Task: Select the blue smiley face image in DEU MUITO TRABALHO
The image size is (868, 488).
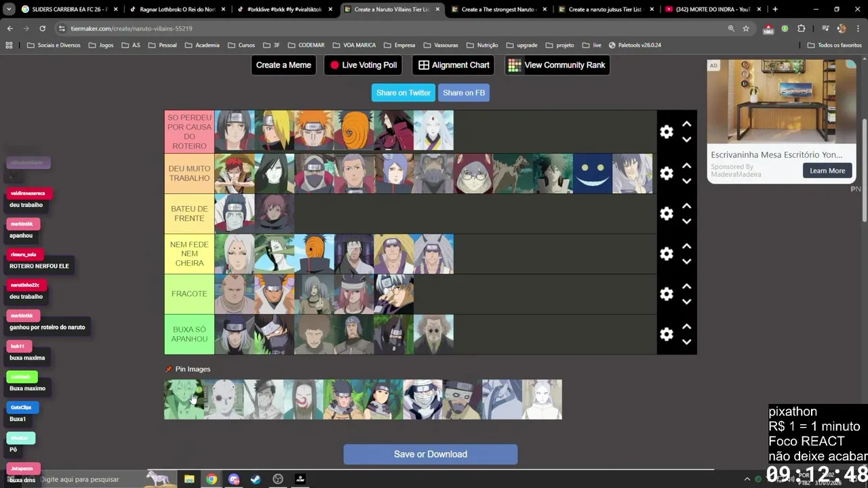Action: 593,174
